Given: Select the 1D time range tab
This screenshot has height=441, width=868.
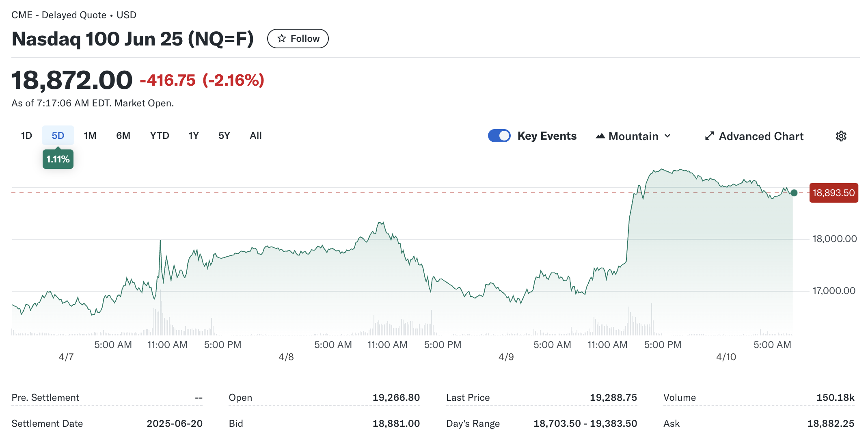Looking at the screenshot, I should (x=26, y=136).
